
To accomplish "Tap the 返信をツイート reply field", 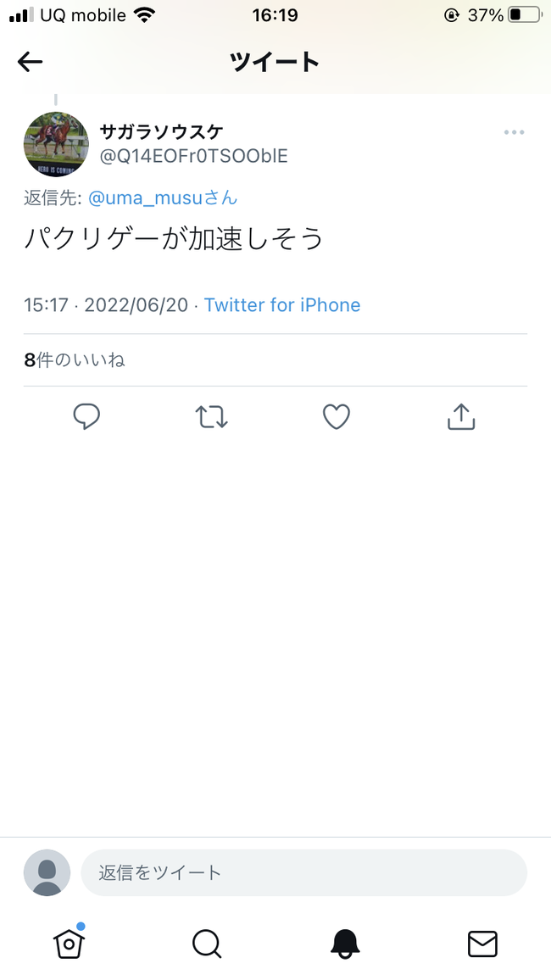I will [303, 872].
